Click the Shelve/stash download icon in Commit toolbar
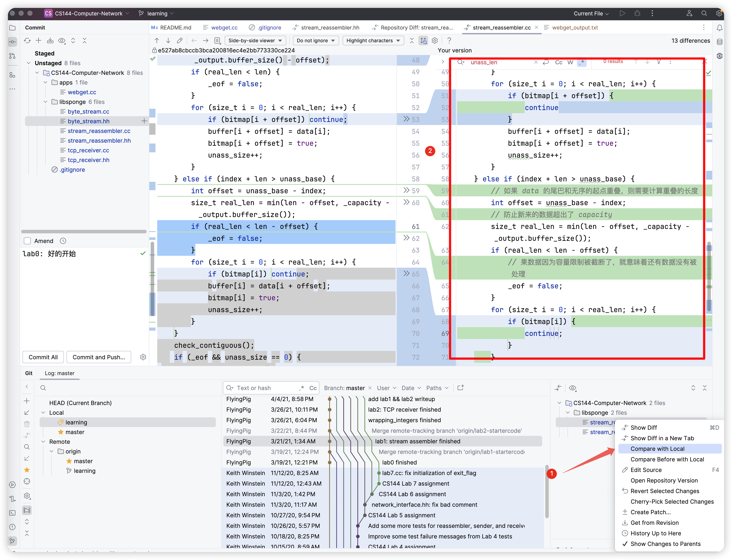This screenshot has width=732, height=560. click(50, 41)
